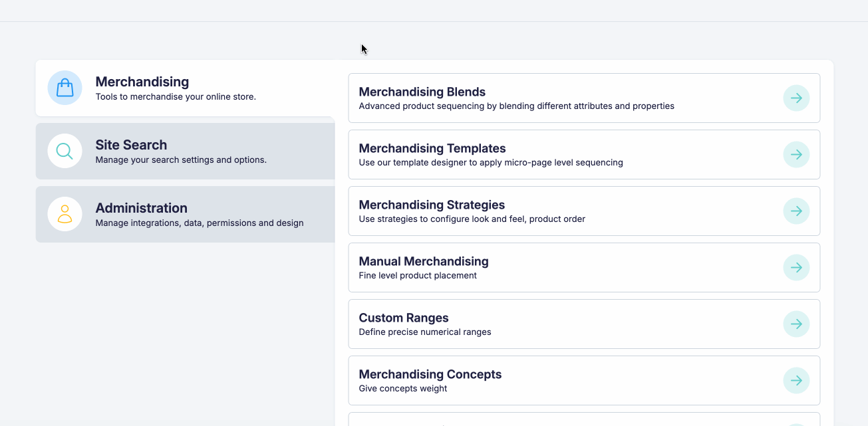Open the Manual Merchandising card title
Screen dimensions: 868x426
click(x=423, y=261)
